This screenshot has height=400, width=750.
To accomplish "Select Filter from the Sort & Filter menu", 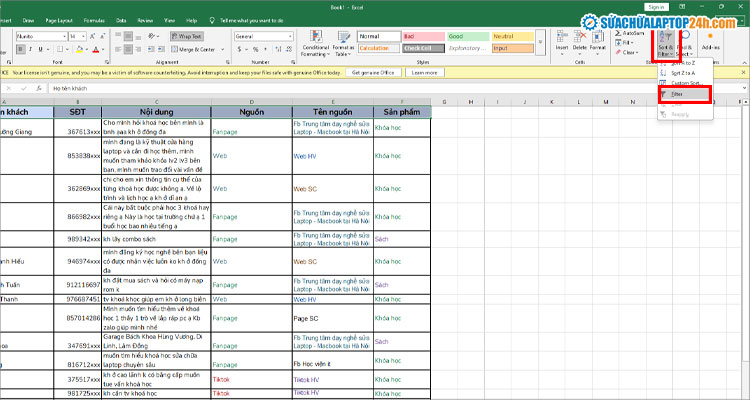I will click(677, 93).
